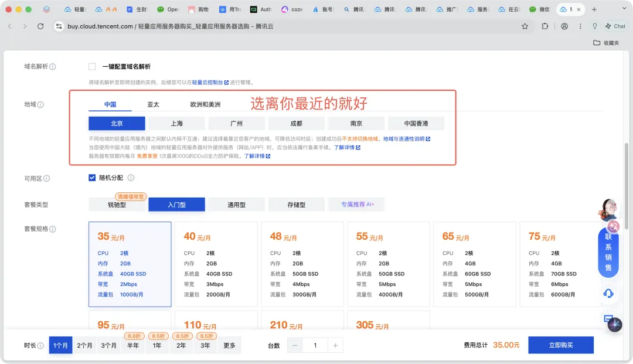The height and width of the screenshot is (364, 633).
Task: Expand the tab list chevron
Action: pyautogui.click(x=624, y=8)
